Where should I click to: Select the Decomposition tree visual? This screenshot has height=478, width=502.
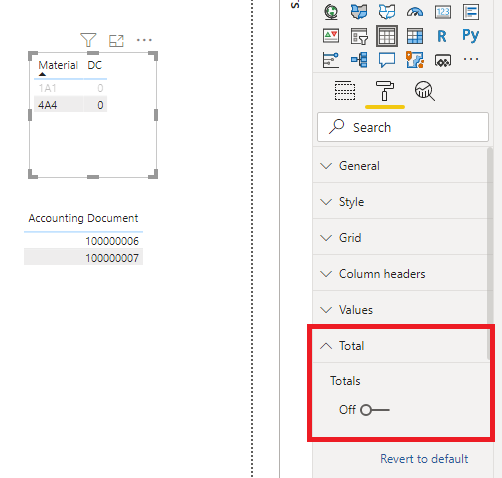tap(359, 60)
